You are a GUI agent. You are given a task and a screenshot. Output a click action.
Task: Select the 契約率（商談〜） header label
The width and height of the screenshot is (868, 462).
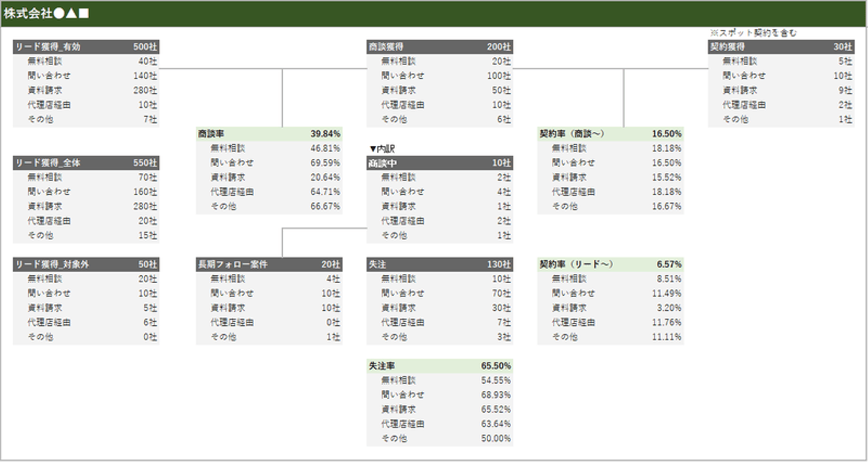[571, 134]
